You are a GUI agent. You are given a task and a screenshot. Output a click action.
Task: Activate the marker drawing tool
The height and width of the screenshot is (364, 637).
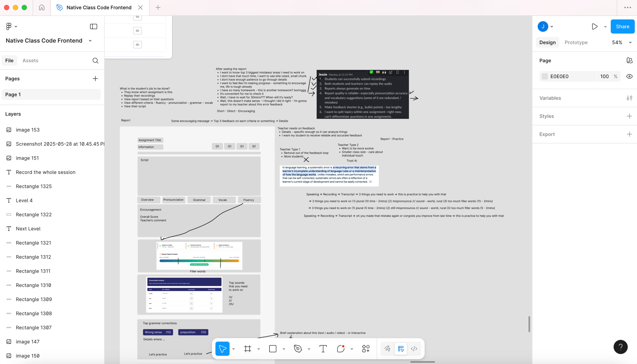pos(387,349)
